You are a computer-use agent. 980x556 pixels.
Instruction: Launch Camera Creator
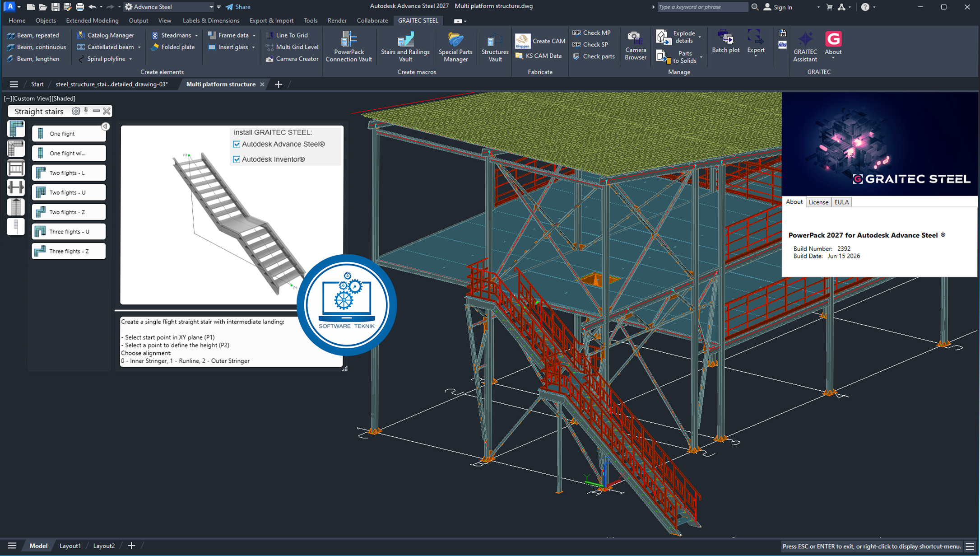(x=292, y=59)
